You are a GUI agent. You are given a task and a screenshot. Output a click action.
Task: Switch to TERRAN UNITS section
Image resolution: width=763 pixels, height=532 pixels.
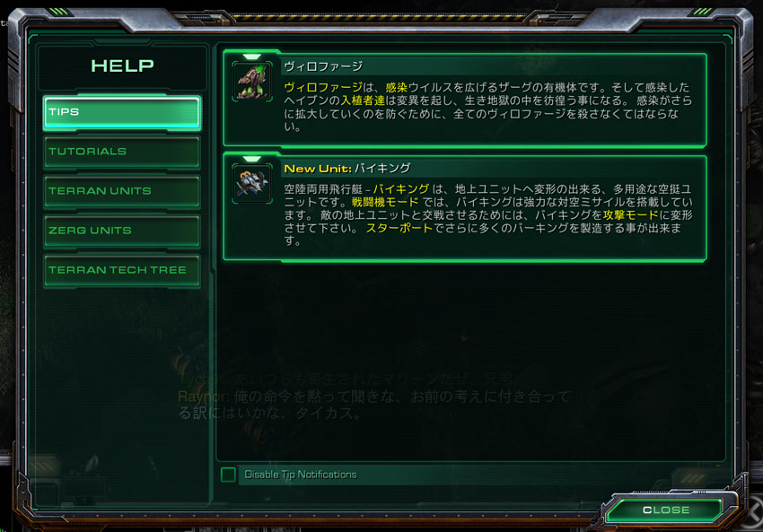click(x=122, y=191)
